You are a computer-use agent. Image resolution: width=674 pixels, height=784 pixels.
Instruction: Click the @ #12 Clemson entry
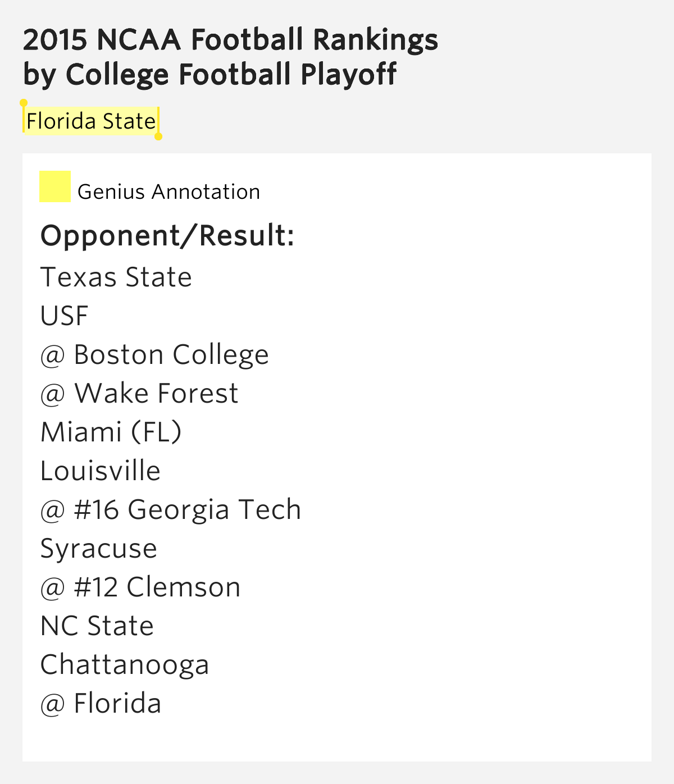pos(140,587)
